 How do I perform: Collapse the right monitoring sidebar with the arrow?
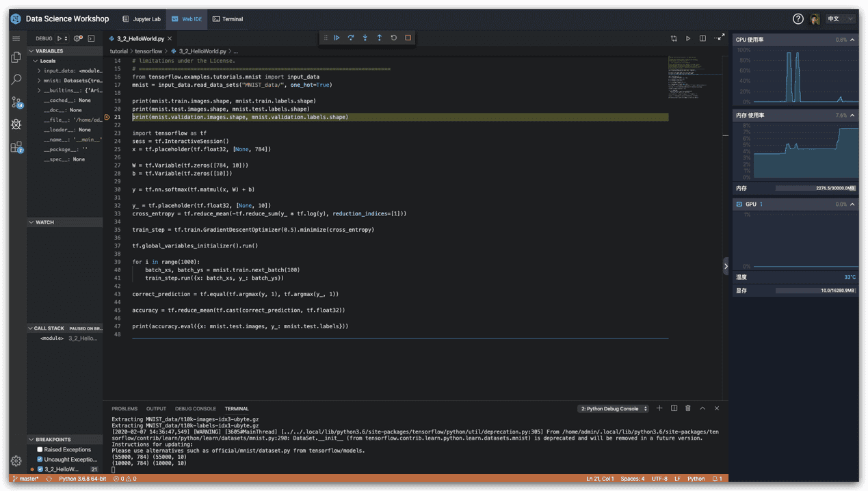726,267
